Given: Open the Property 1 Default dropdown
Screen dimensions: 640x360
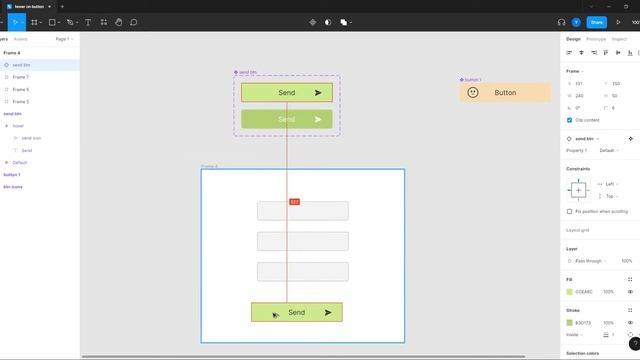Looking at the screenshot, I should [609, 151].
